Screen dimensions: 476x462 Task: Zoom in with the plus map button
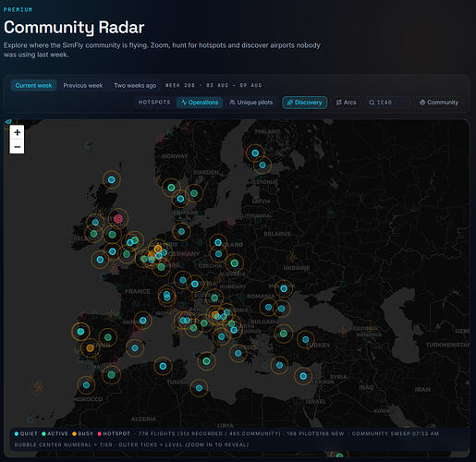coord(18,133)
